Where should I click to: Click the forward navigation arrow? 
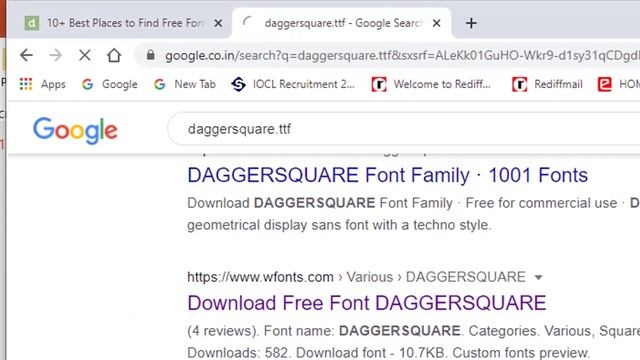56,55
